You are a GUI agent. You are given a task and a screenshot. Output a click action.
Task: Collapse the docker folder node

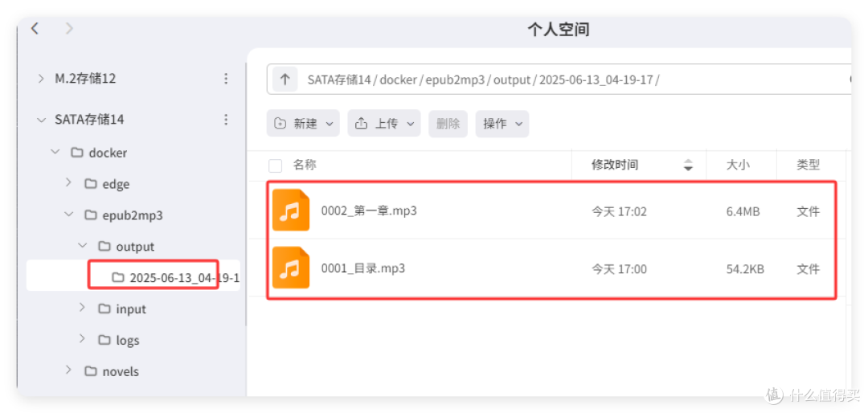click(x=55, y=152)
